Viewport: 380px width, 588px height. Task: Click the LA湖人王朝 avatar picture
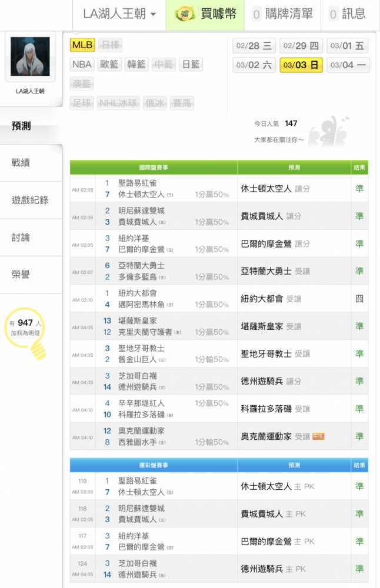tap(30, 56)
